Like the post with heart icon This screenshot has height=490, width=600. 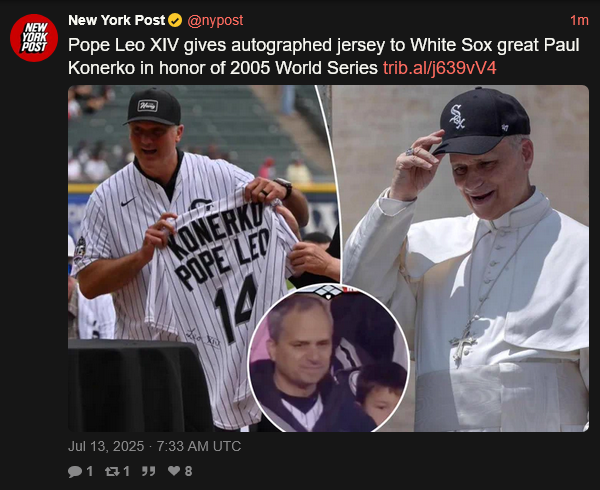tap(174, 471)
